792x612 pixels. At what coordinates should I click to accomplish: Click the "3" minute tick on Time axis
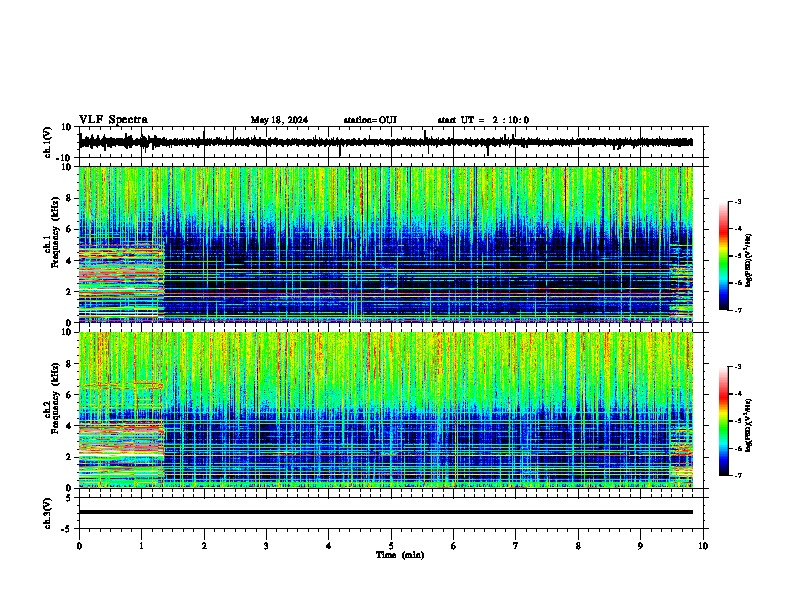[266, 546]
